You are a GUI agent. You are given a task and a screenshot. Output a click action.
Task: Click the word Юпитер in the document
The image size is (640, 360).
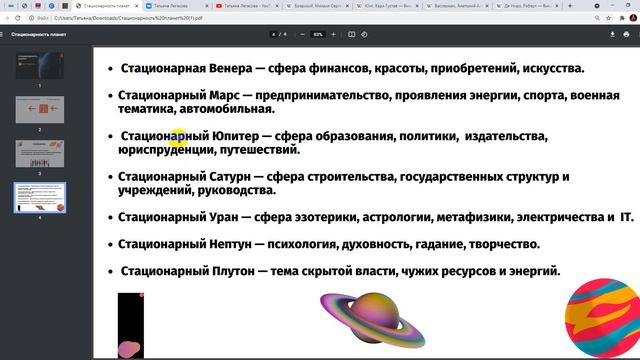236,136
